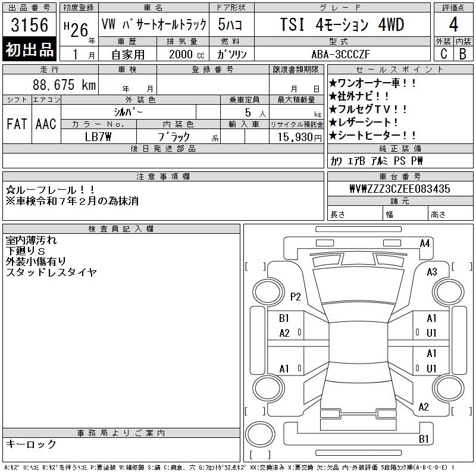Click the ☆ルーフレール note marker
The image size is (476, 476).
pos(11,190)
